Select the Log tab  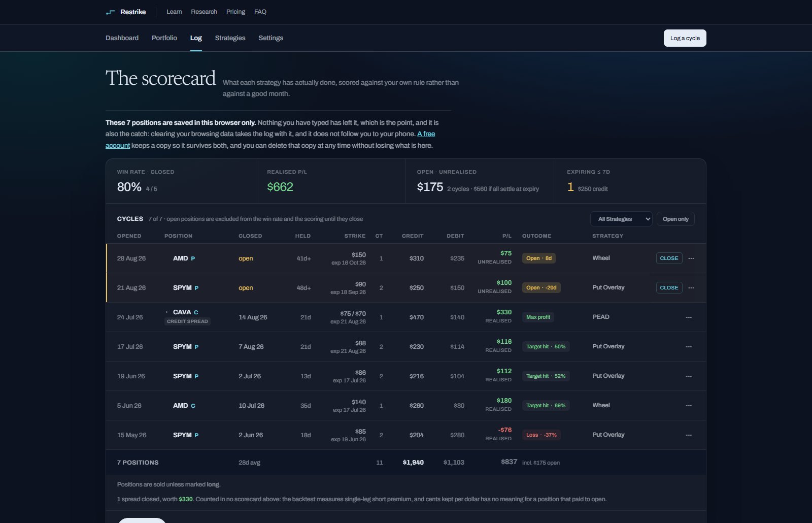(196, 38)
